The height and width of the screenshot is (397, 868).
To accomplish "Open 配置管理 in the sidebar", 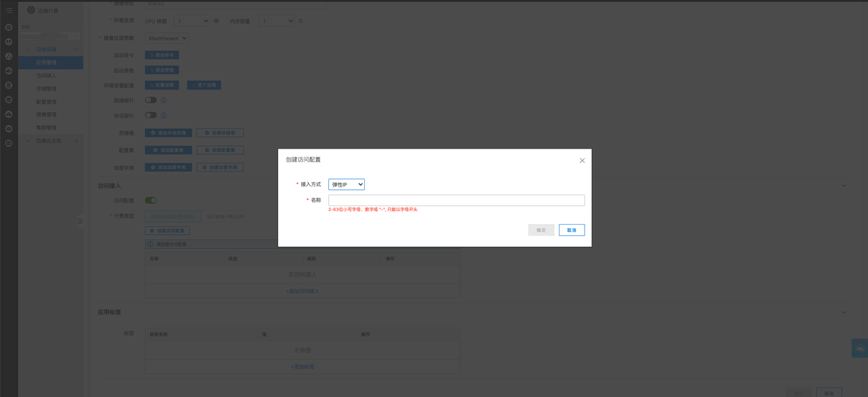I will [x=46, y=101].
